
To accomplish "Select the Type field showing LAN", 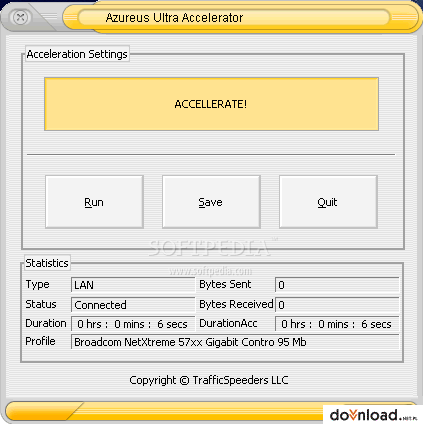I will (133, 285).
